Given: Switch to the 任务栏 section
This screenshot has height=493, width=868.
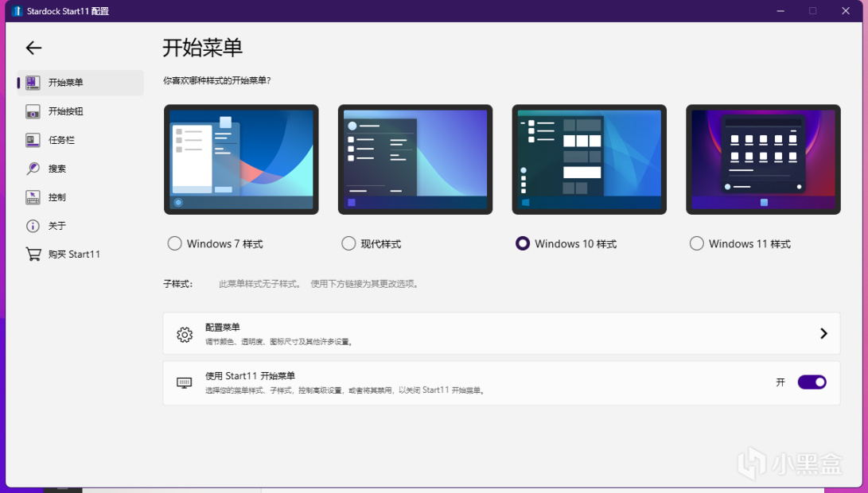Looking at the screenshot, I should (61, 140).
